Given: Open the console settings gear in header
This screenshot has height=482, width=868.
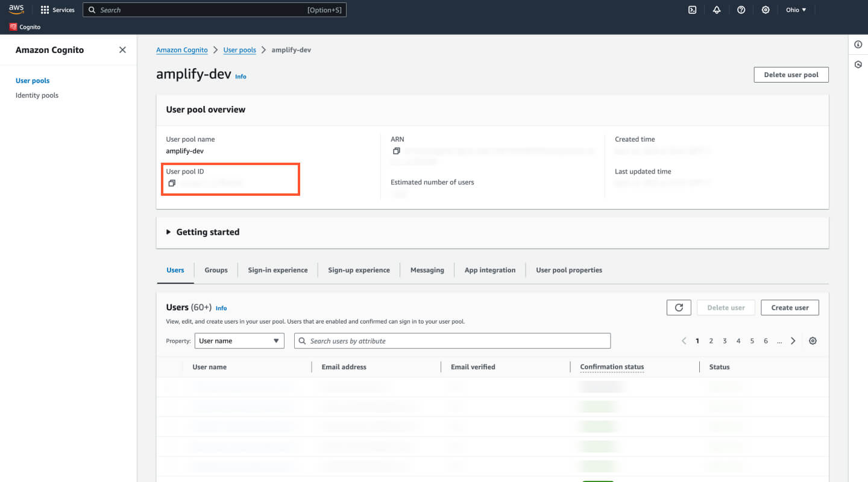Looking at the screenshot, I should tap(766, 10).
